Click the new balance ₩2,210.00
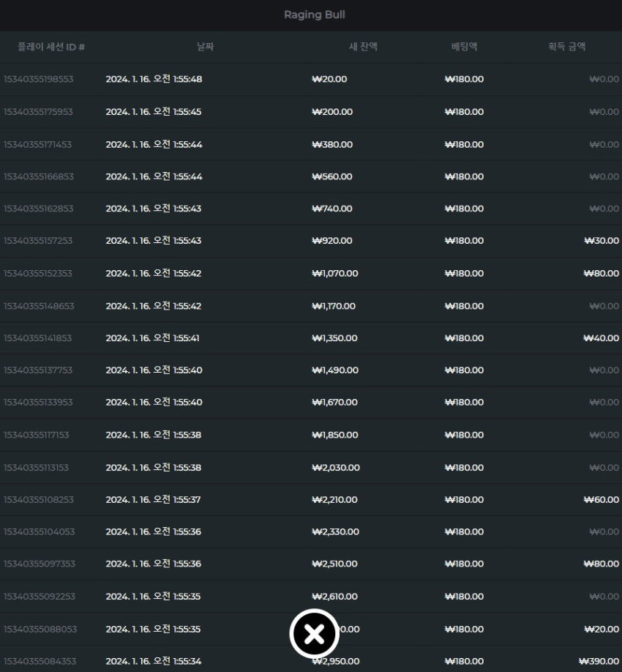 click(334, 500)
